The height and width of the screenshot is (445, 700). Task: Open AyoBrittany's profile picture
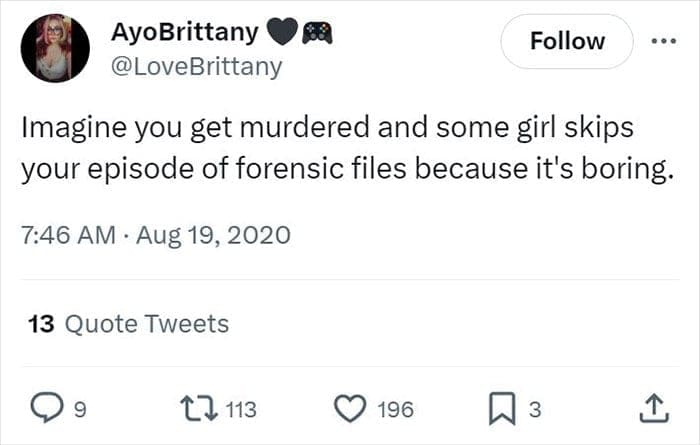[55, 49]
